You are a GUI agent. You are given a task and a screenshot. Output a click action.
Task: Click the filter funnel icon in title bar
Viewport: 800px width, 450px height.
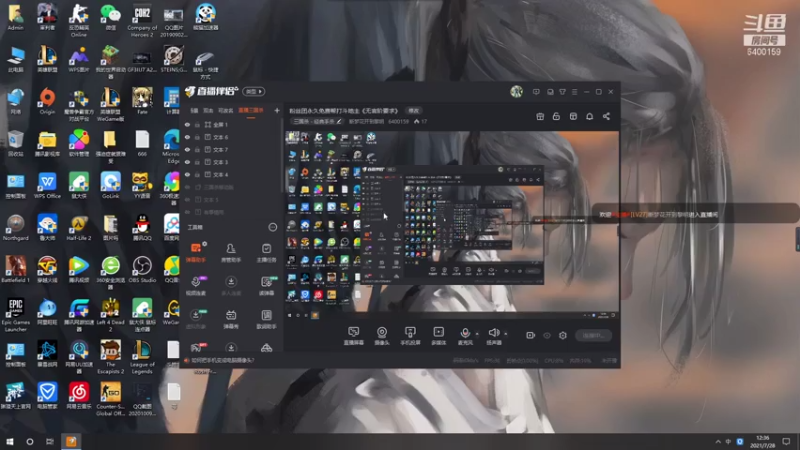click(562, 92)
